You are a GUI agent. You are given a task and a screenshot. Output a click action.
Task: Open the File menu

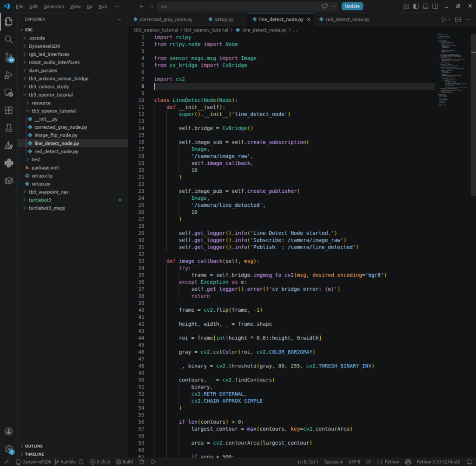20,7
